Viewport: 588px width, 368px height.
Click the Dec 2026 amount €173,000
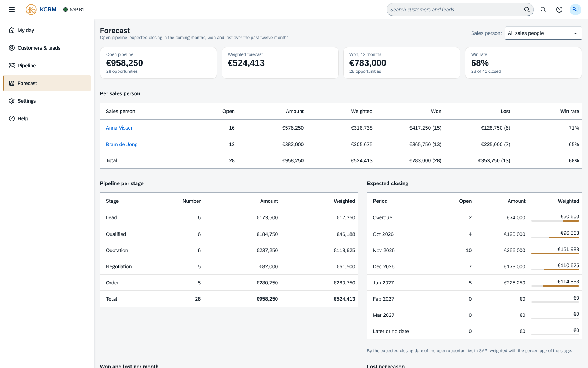pyautogui.click(x=514, y=266)
